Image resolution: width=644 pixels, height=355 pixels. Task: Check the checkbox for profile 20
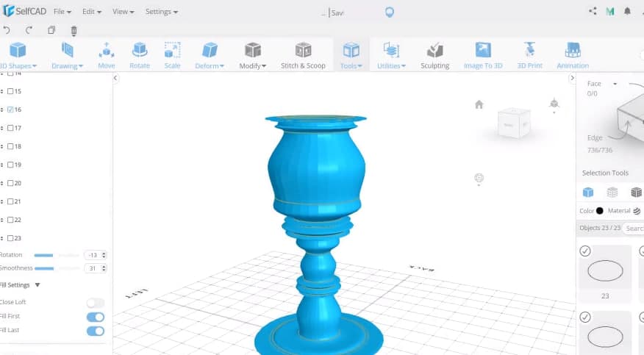point(10,183)
